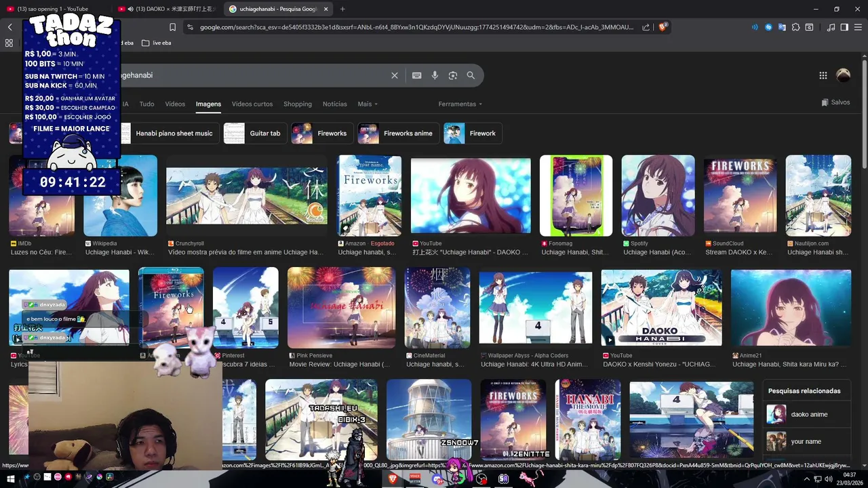Go back using the browser back arrow
Image resolution: width=868 pixels, height=488 pixels.
(x=9, y=27)
